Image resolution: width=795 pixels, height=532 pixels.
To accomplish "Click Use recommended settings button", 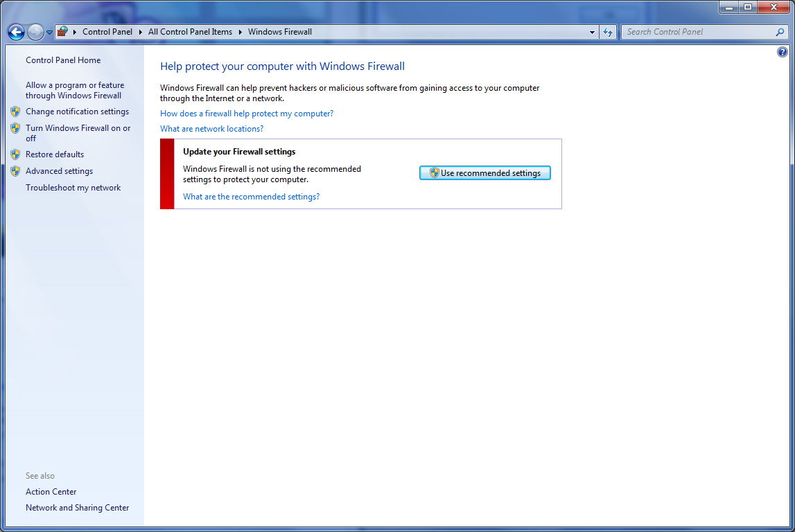I will 484,172.
